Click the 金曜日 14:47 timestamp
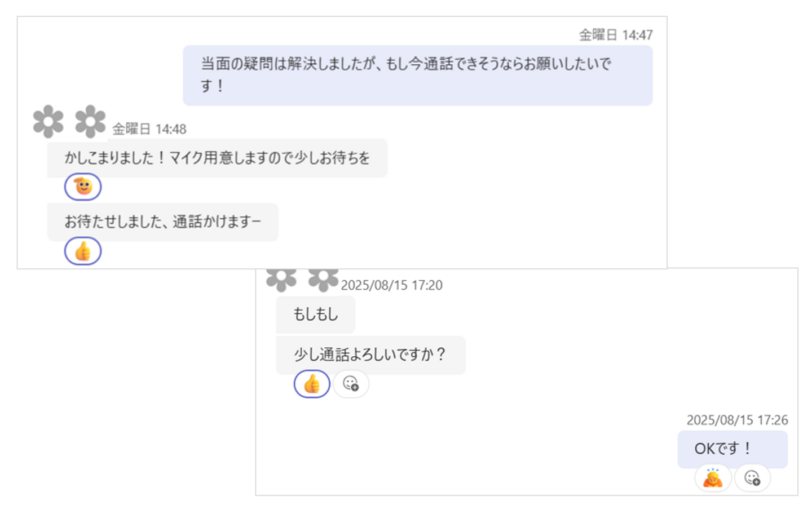The image size is (812, 505). (x=616, y=35)
